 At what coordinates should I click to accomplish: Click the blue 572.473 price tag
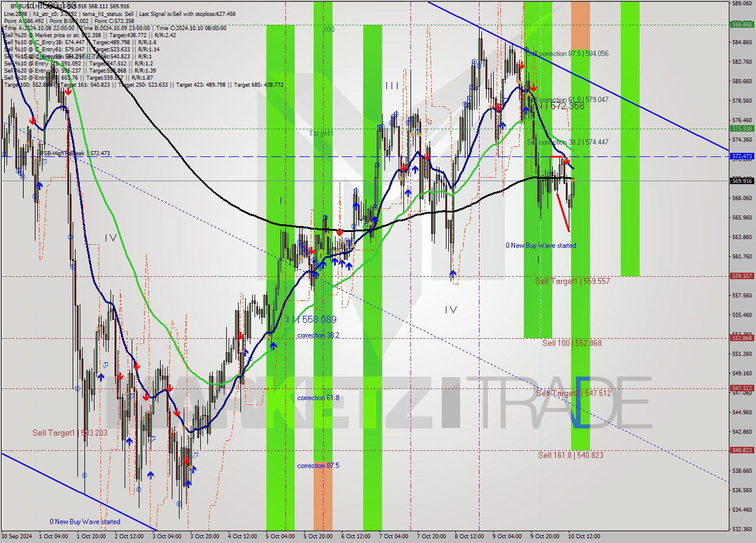(x=742, y=156)
